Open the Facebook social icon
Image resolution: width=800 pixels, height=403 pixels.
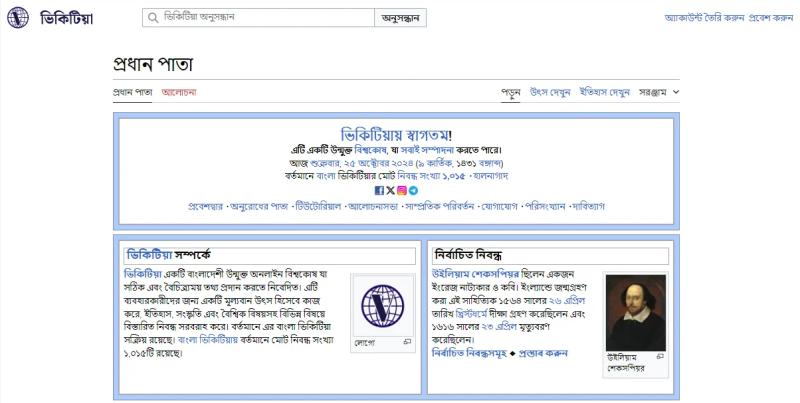pyautogui.click(x=379, y=190)
